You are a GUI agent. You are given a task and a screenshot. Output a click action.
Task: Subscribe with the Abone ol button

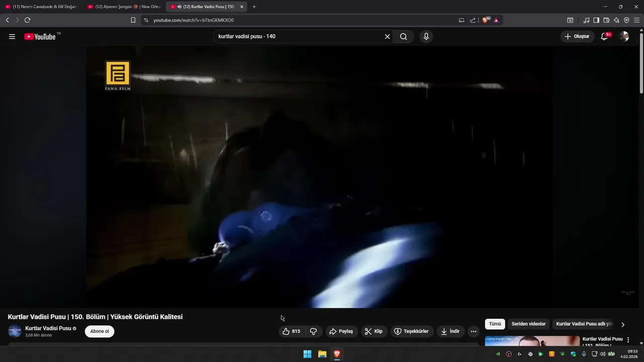100,331
